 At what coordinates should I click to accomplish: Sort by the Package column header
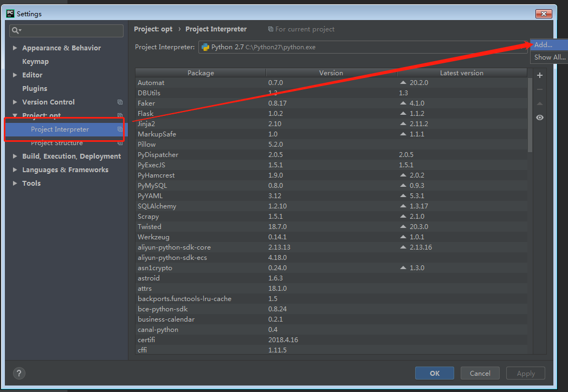[x=201, y=73]
